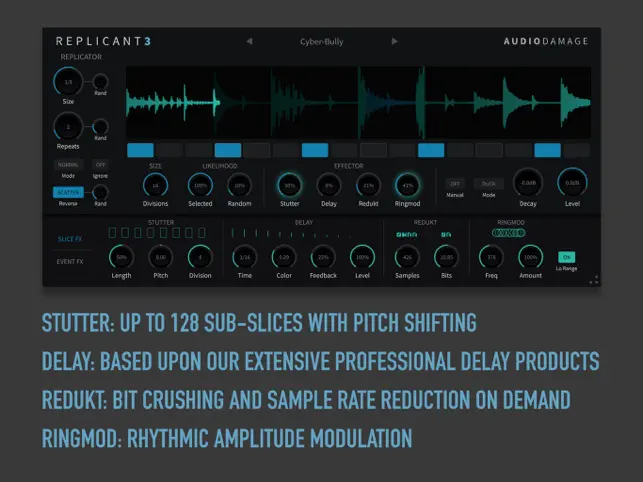The height and width of the screenshot is (482, 643).
Task: Toggle the eleventh blue step cell
Action: [431, 150]
